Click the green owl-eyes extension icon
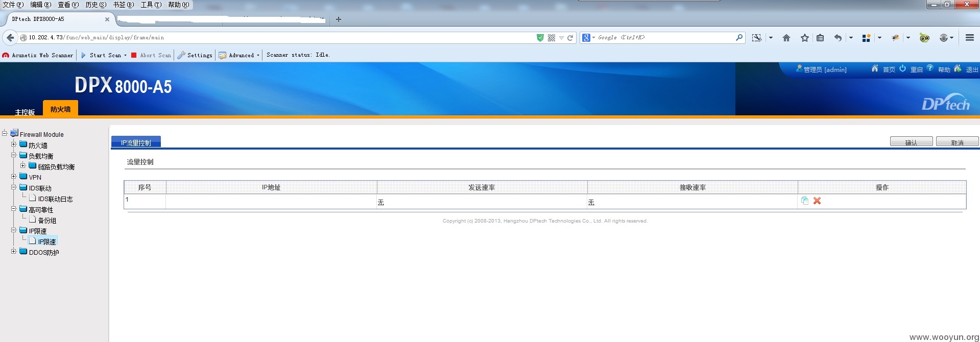The height and width of the screenshot is (342, 980). (x=924, y=38)
